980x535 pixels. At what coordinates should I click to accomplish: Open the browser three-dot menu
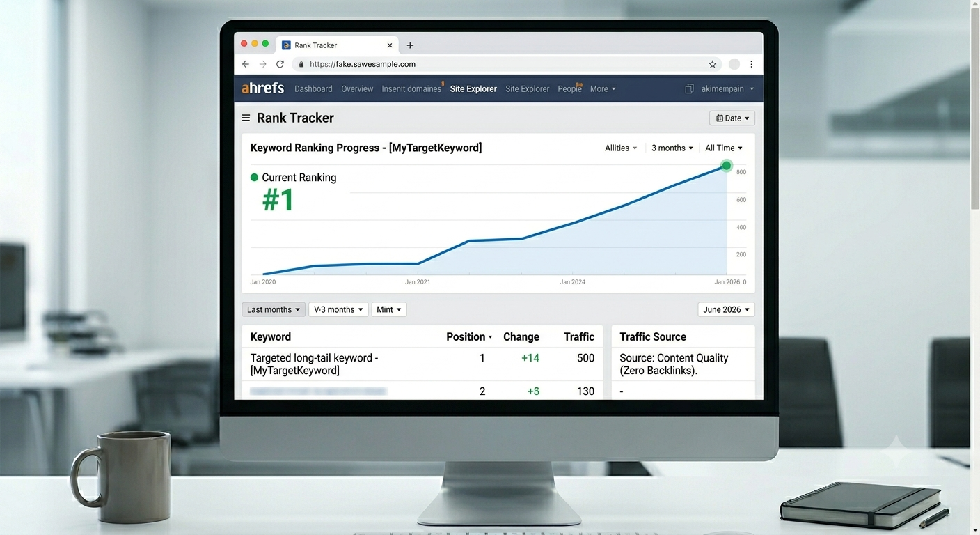click(x=751, y=64)
